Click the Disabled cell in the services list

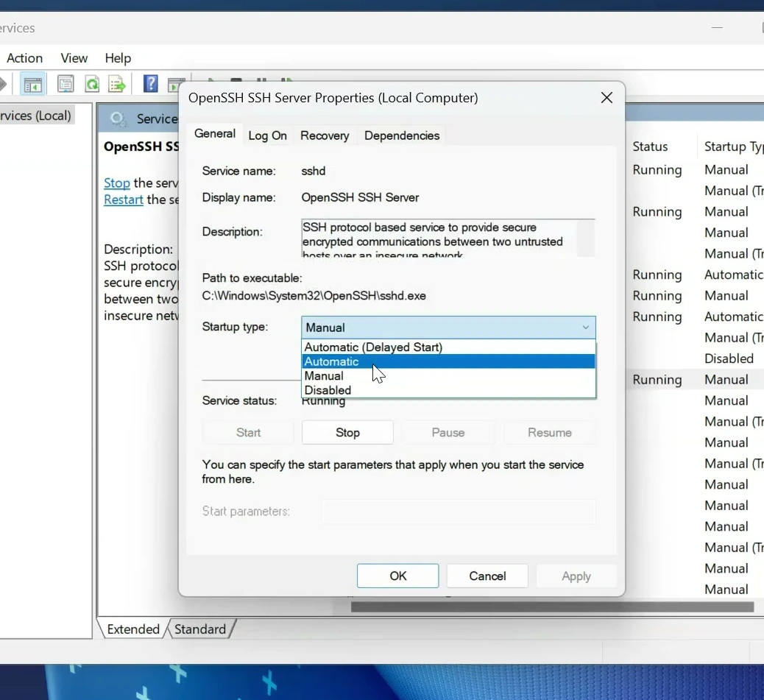click(x=729, y=358)
